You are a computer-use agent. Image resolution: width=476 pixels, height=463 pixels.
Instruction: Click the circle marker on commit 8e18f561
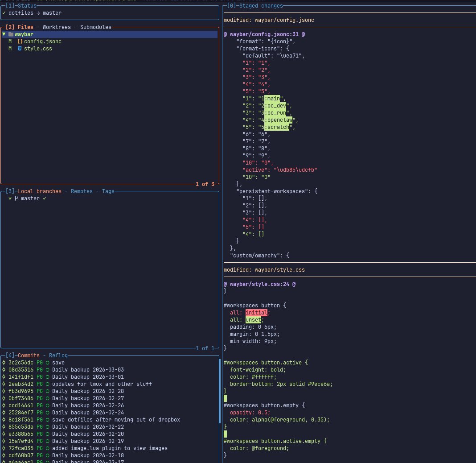[x=47, y=420]
